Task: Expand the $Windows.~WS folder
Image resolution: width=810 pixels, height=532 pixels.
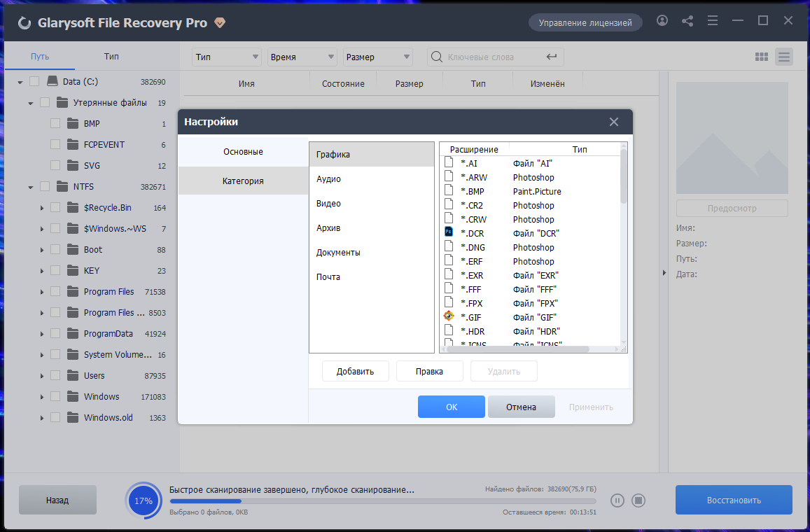Action: [42, 229]
